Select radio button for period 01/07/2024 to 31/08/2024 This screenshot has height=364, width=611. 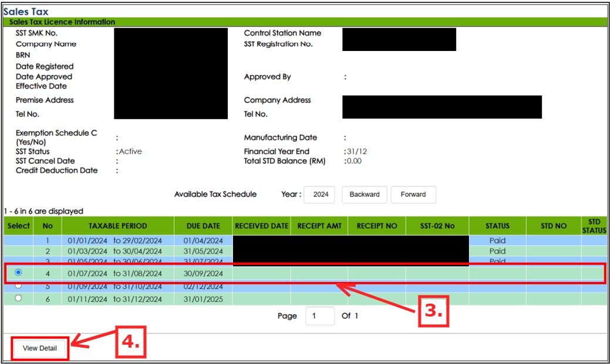(x=18, y=273)
